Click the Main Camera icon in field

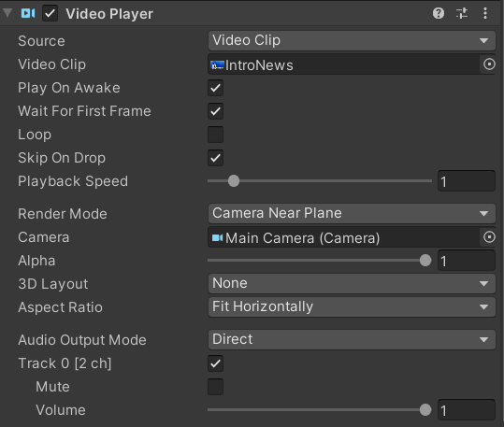(x=217, y=237)
